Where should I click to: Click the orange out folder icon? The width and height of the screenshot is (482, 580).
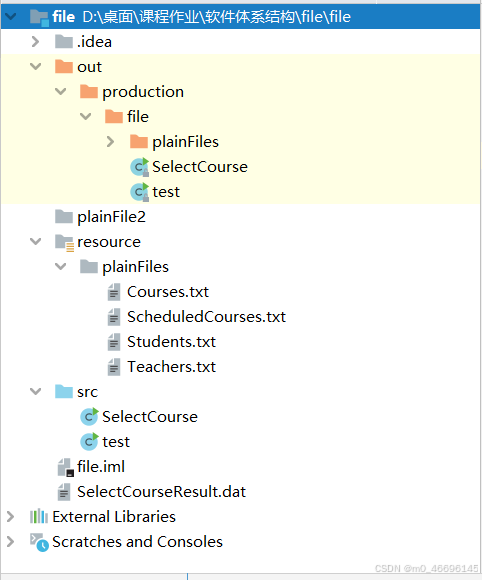64,67
